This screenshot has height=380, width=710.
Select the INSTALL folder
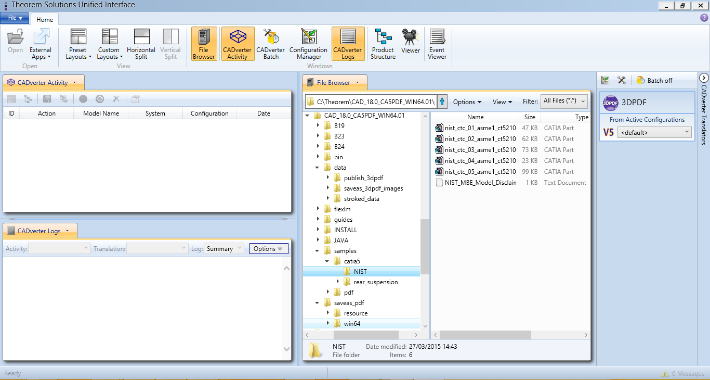coord(345,230)
